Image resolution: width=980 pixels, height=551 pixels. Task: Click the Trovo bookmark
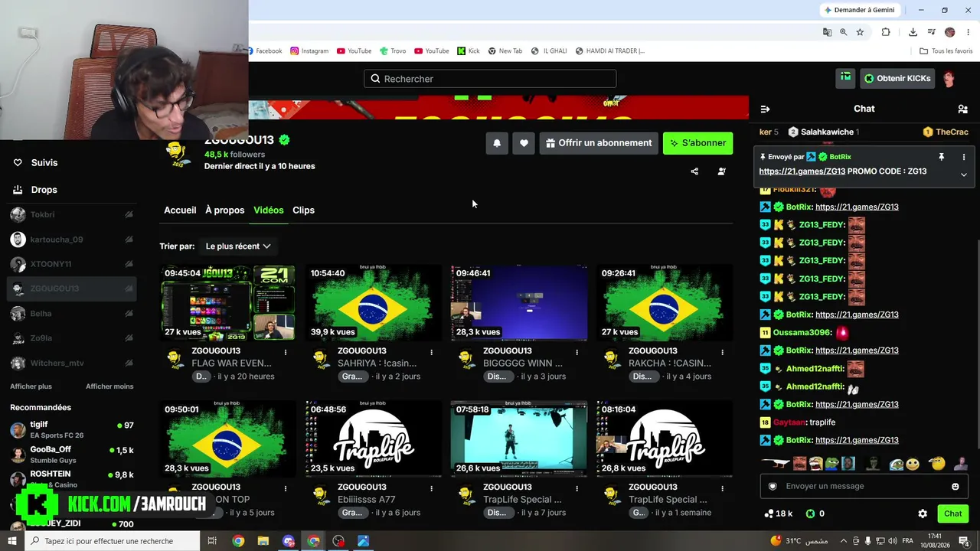click(x=392, y=51)
